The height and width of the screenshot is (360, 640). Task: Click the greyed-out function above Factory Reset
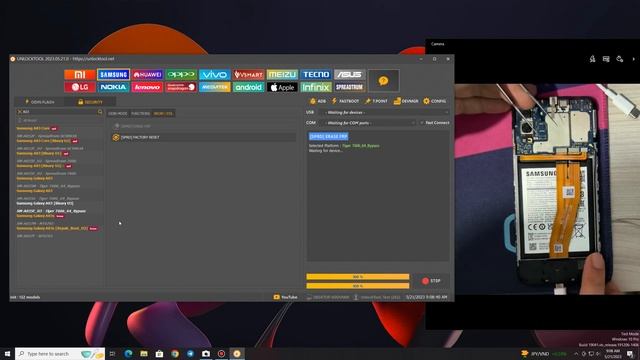pos(204,126)
